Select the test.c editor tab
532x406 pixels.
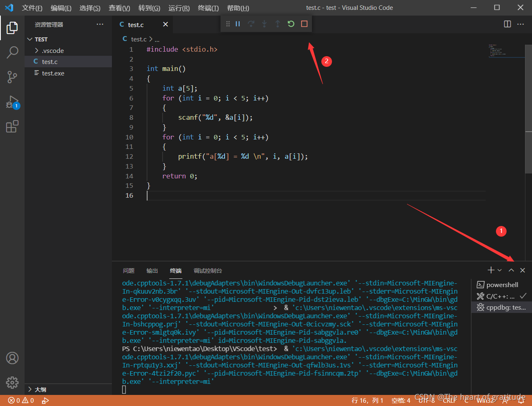(143, 25)
